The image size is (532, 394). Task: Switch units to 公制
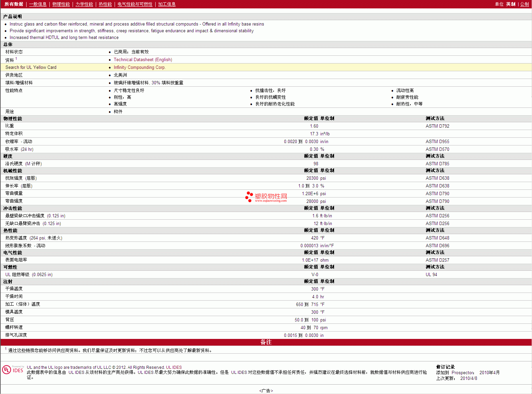click(x=525, y=4)
